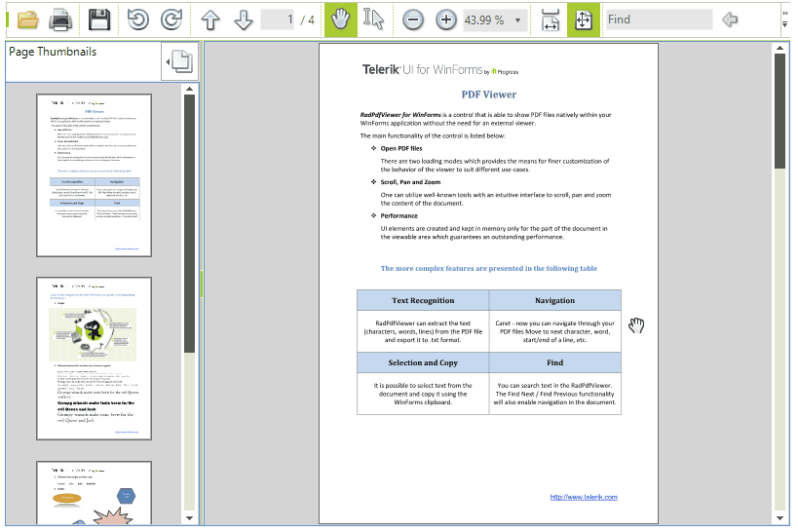Click the document vertical scrollbar thumb

click(779, 111)
